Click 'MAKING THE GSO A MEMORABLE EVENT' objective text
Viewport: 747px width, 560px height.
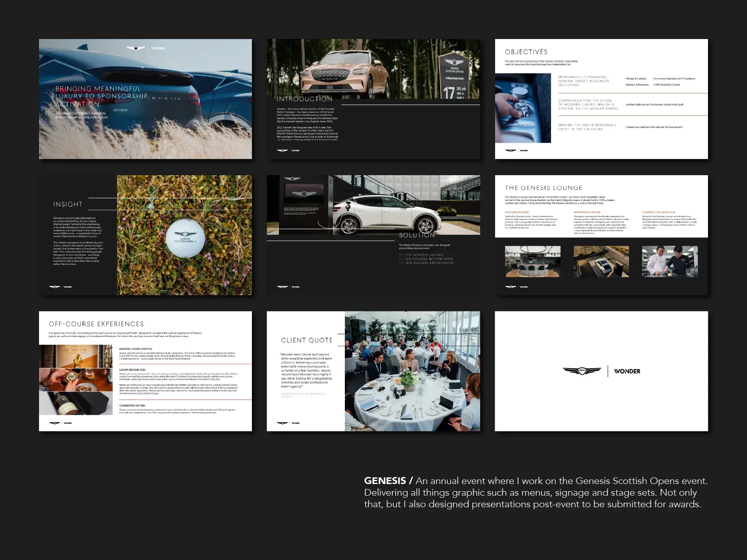(x=587, y=127)
